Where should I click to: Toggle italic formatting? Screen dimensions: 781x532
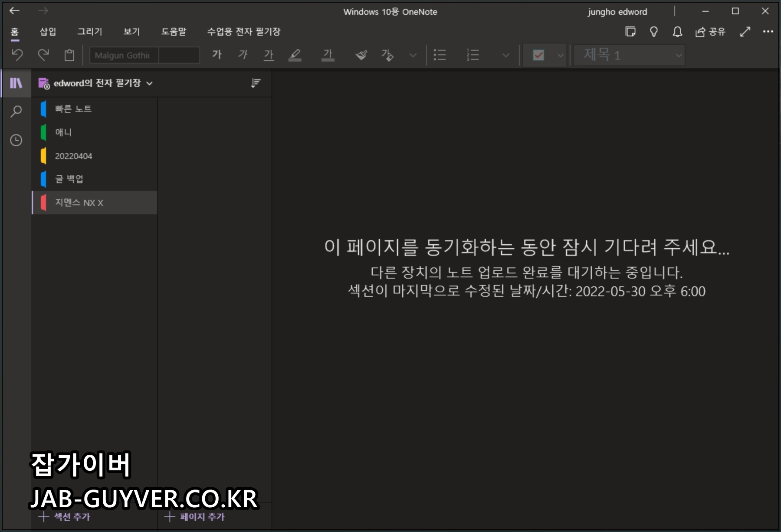point(243,55)
